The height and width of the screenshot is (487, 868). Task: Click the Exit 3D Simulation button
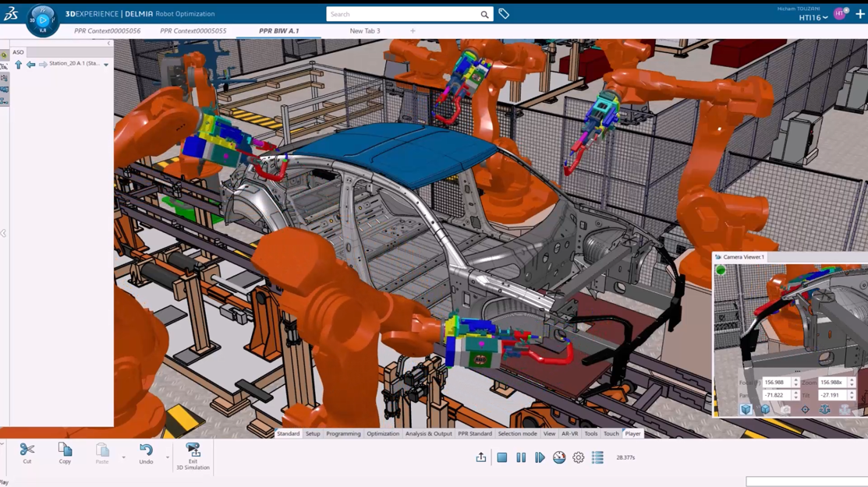coord(192,456)
